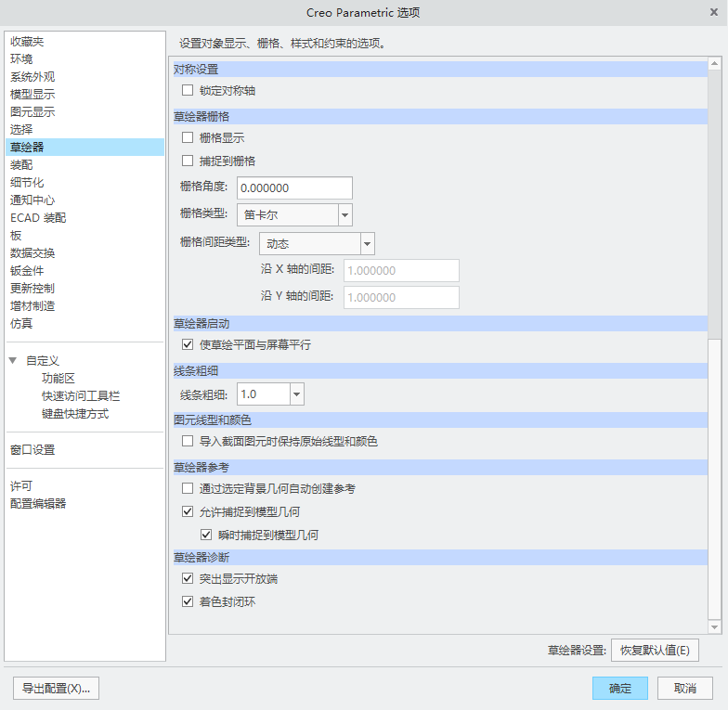The width and height of the screenshot is (728, 710).
Task: Open 增材制造 options
Action: coord(85,306)
